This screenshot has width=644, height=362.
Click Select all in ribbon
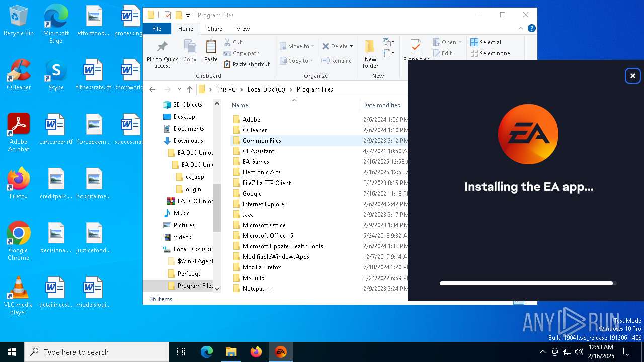[x=487, y=42]
